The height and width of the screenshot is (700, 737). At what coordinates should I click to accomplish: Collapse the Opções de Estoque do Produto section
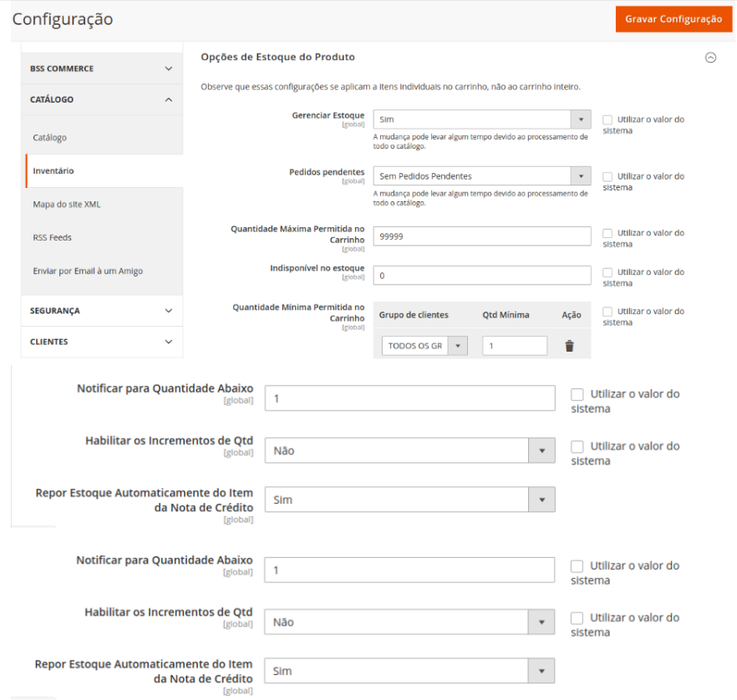coord(710,58)
